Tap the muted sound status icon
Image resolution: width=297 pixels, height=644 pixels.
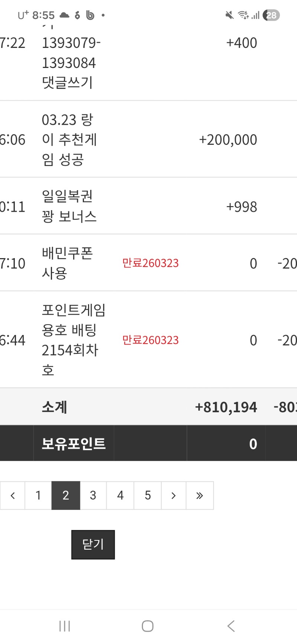(229, 15)
